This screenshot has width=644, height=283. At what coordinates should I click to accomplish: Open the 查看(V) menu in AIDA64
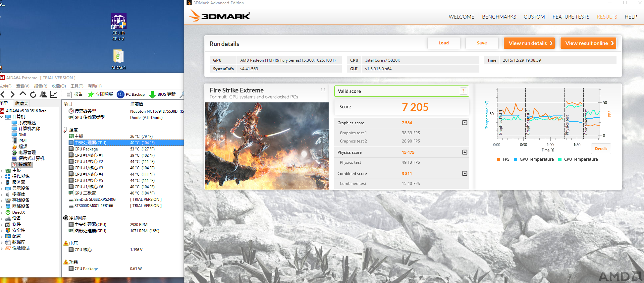point(23,86)
